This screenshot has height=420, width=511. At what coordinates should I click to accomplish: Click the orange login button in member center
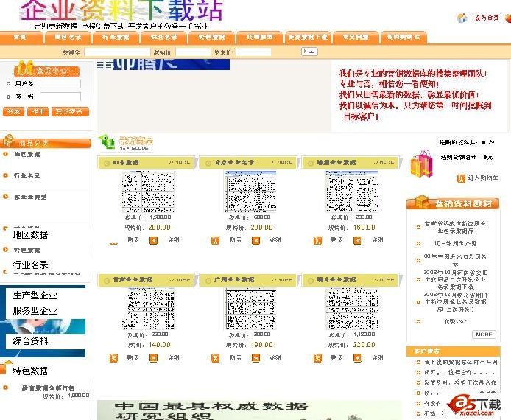[x=14, y=111]
